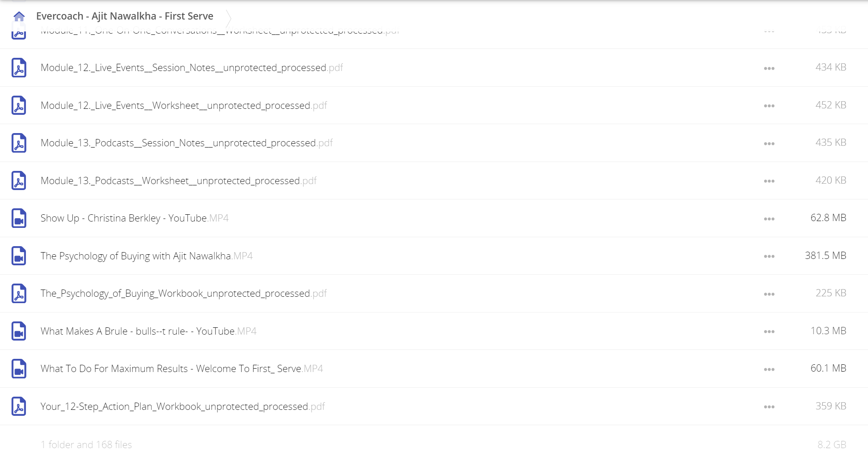Click PDF icon of 12-Step Action Plan Workbook
The height and width of the screenshot is (463, 868).
19,406
